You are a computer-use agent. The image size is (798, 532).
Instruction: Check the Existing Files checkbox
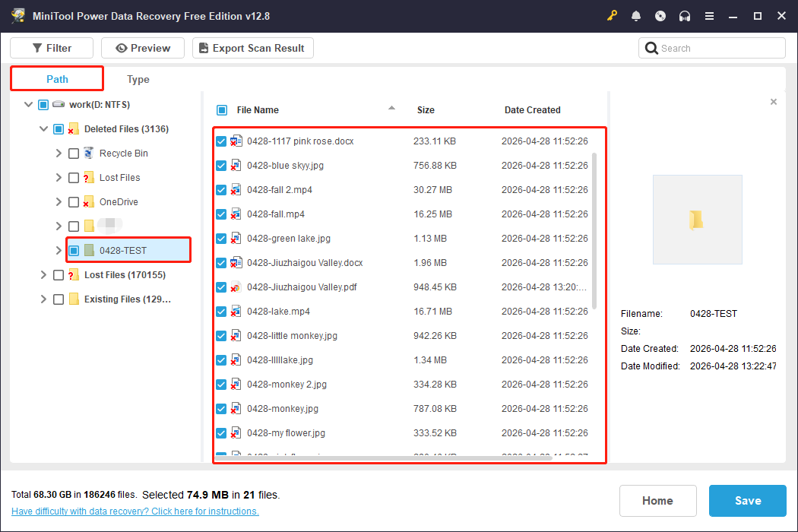[59, 299]
